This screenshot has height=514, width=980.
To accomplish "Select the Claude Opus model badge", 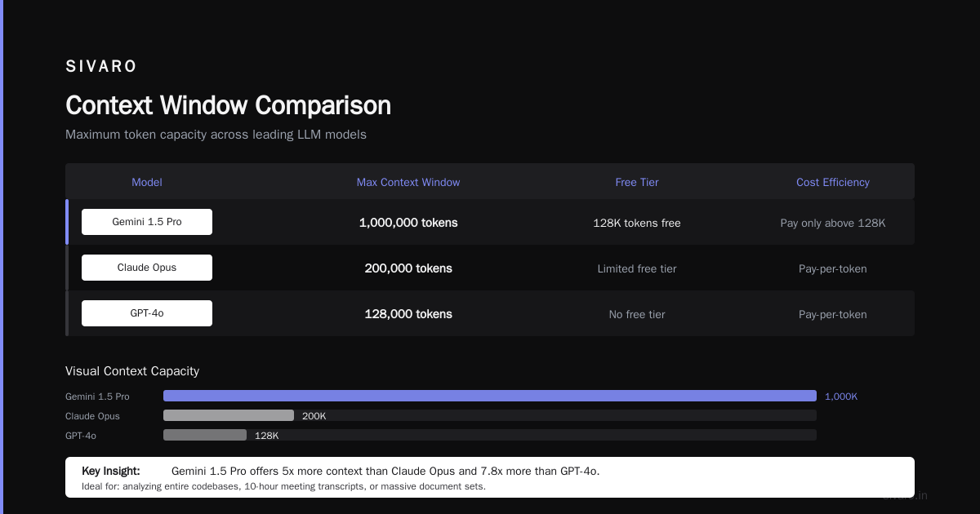I will pyautogui.click(x=147, y=268).
